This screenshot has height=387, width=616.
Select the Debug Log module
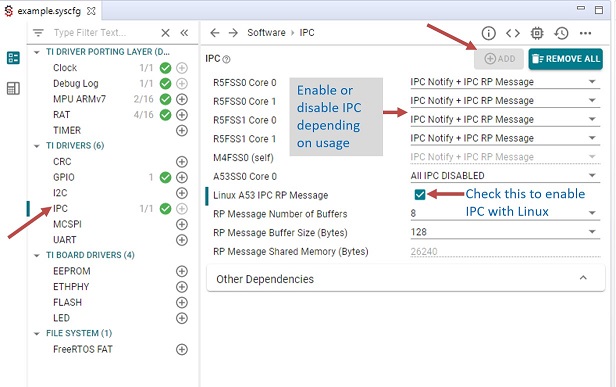coord(75,84)
